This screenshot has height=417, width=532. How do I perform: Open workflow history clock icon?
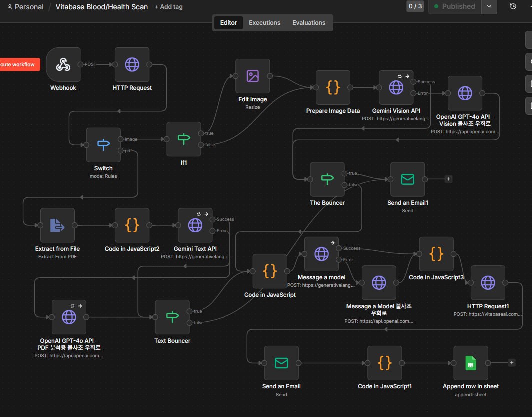(513, 6)
